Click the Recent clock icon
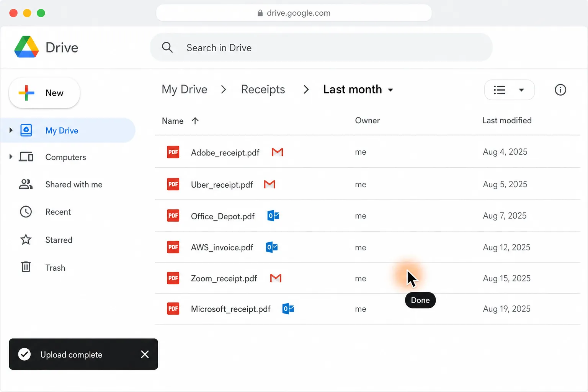The height and width of the screenshot is (392, 588). [x=26, y=212]
